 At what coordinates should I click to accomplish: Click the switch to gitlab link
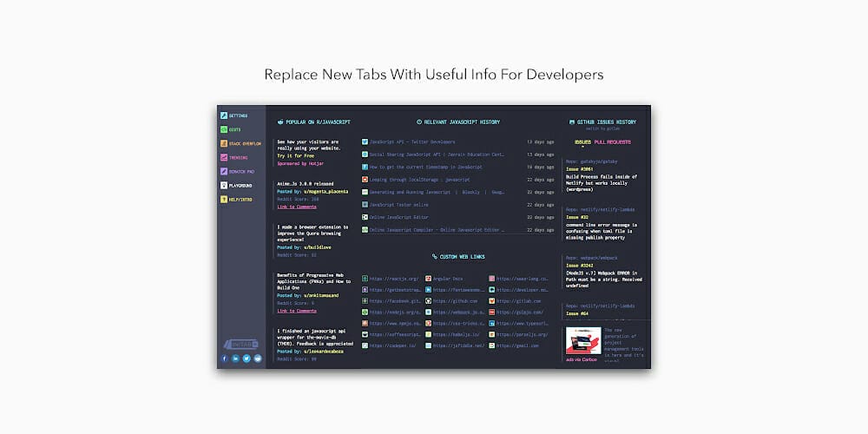[602, 128]
